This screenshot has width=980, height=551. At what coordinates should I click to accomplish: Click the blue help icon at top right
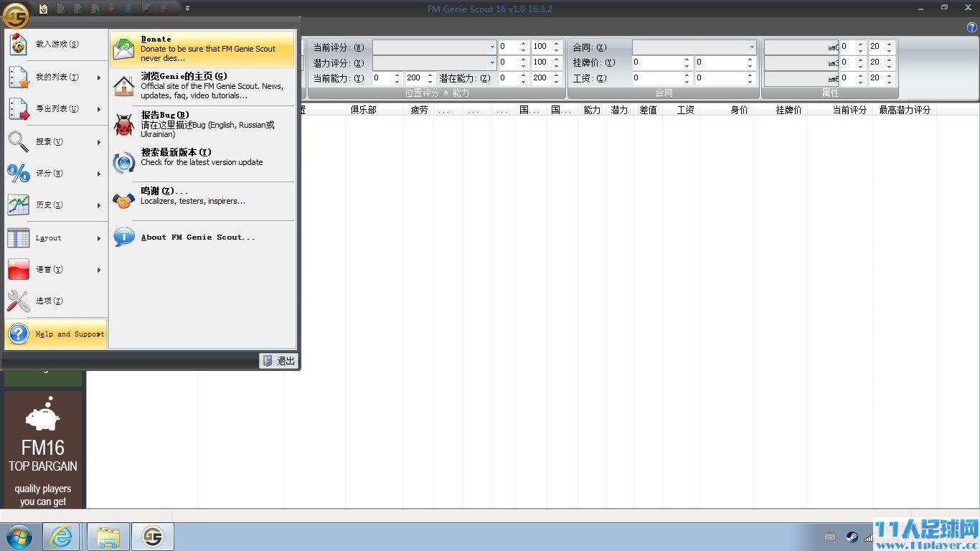point(972,27)
